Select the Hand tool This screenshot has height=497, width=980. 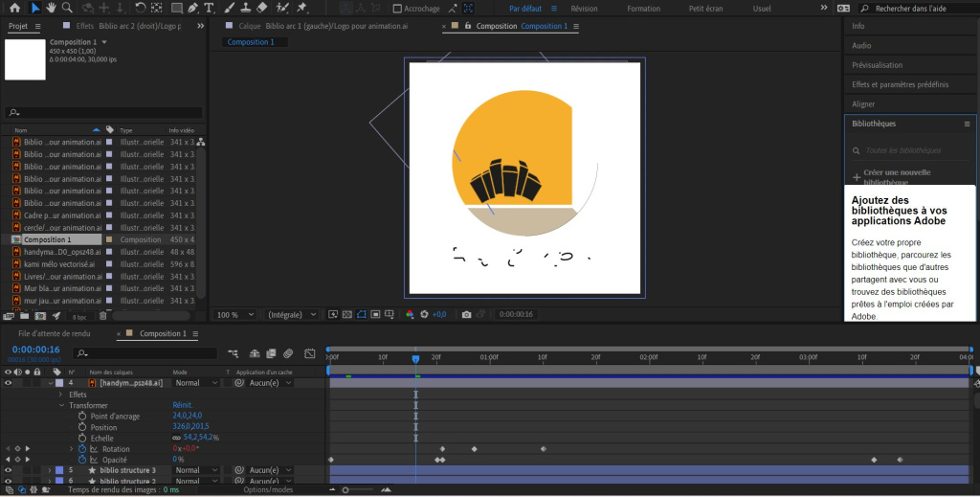point(51,8)
